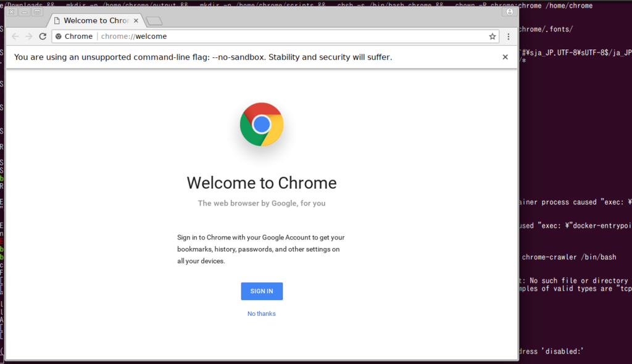Open a new tab next to Welcome tab
Viewport: 632px width, 364px height.
pos(154,21)
